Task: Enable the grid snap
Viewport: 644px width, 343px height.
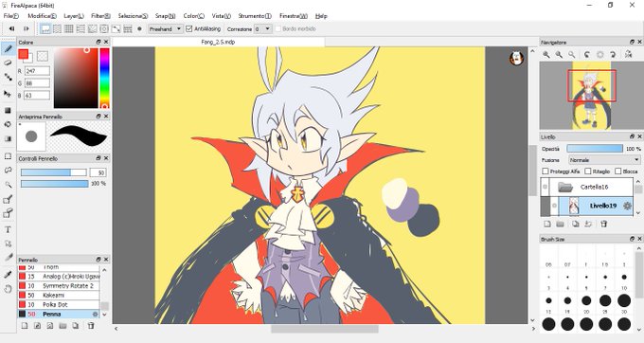Action: coord(69,28)
